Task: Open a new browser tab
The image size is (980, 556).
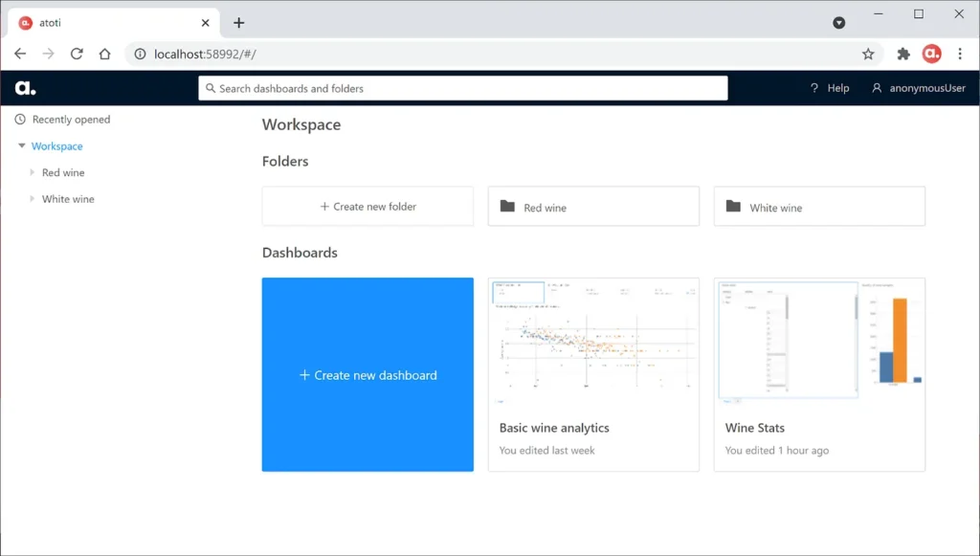Action: [238, 23]
